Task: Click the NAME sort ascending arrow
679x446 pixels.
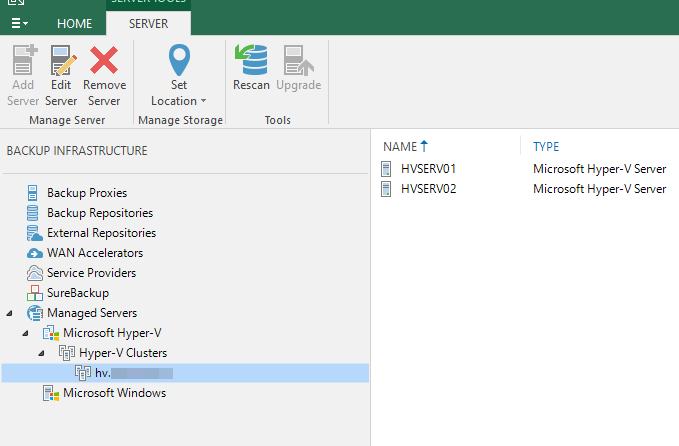Action: click(424, 146)
